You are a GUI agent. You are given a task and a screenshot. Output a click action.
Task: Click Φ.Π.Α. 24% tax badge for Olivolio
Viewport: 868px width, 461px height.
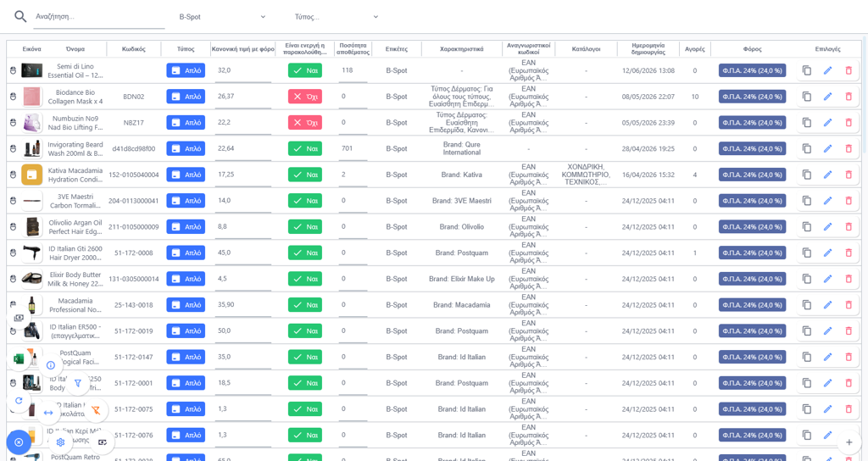point(752,227)
